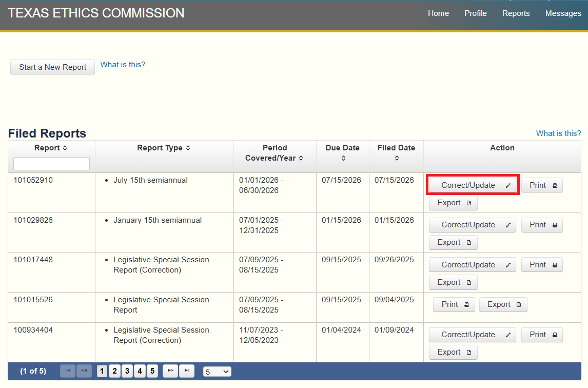Screen dimensions: 588x388
Task: Click Report number filter field
Action: (51, 164)
